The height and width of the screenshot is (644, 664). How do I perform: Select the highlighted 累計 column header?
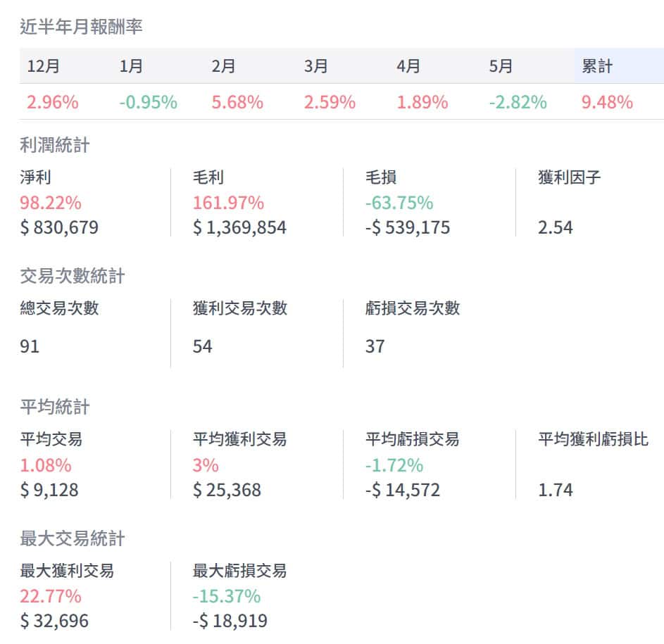click(597, 67)
